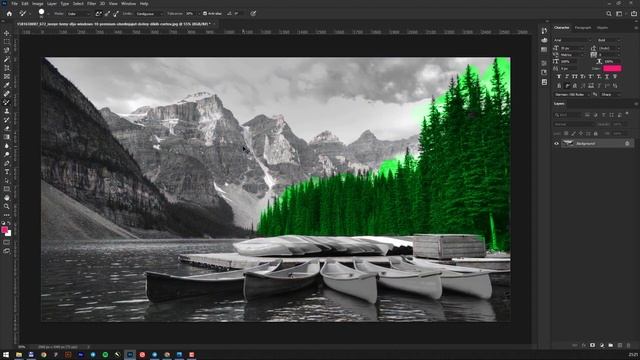This screenshot has width=640, height=360.
Task: Toggle the Anti-alias checkbox
Action: coord(205,13)
